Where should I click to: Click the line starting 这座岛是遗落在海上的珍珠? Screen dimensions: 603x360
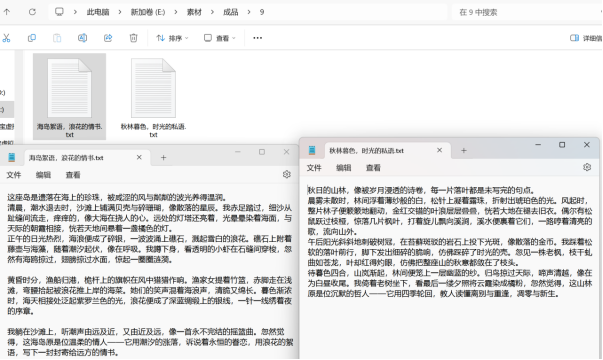pyautogui.click(x=118, y=197)
